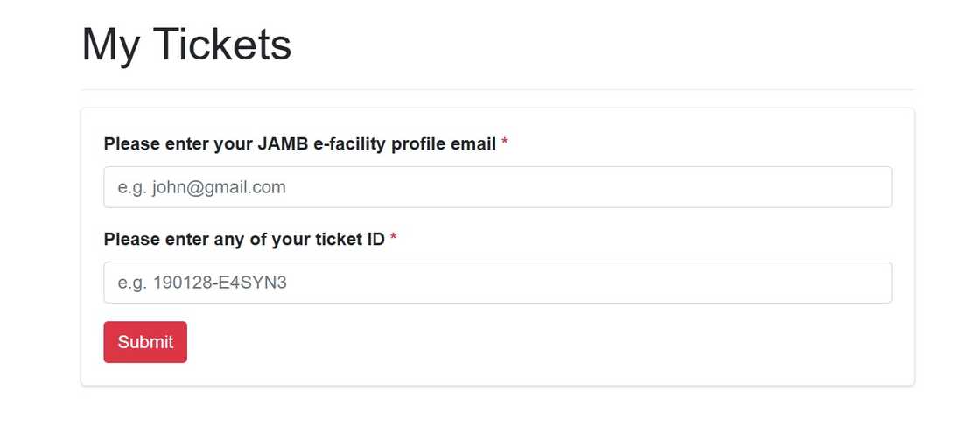Click the red asterisk beside the ticket ID label
The image size is (980, 433).
(x=394, y=238)
